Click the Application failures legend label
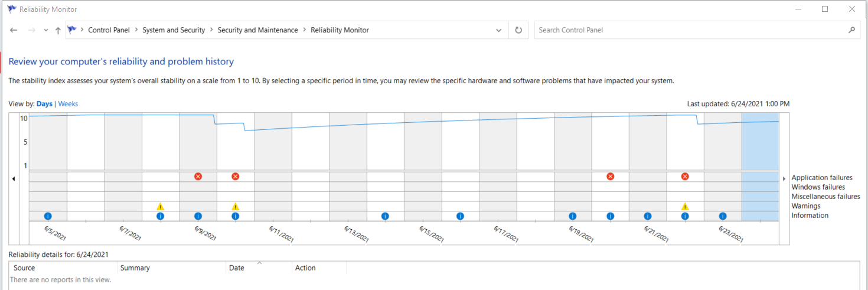Image resolution: width=868 pixels, height=290 pixels. pos(822,178)
